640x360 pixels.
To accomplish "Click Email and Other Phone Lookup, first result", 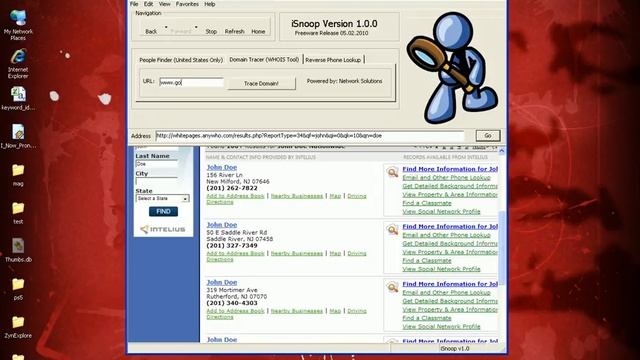I will pos(446,178).
